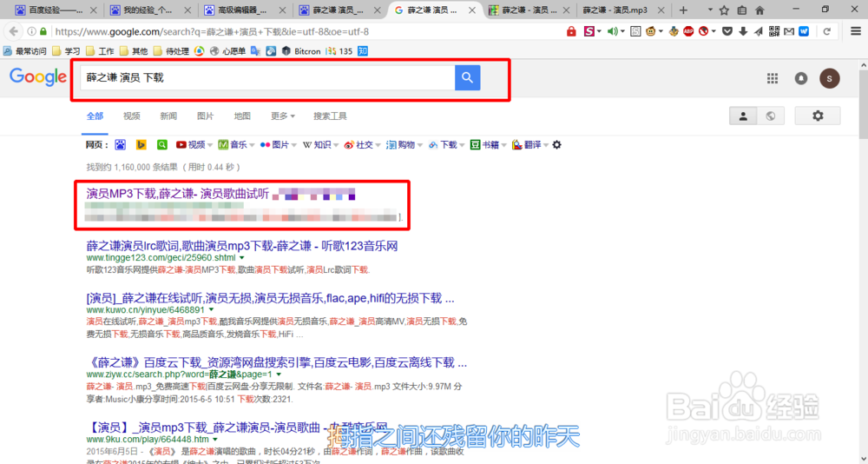The height and width of the screenshot is (464, 868).
Task: Open the 听歌123音乐网 result link
Action: tap(242, 246)
